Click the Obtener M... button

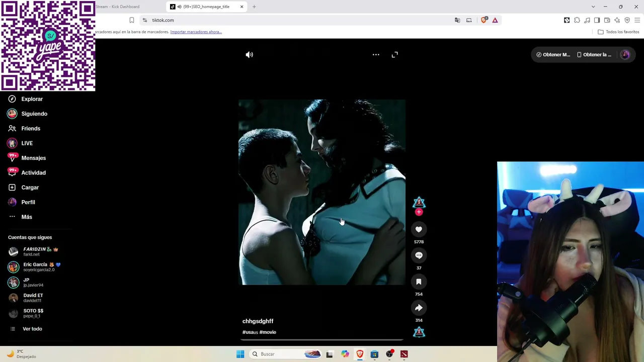pyautogui.click(x=553, y=55)
